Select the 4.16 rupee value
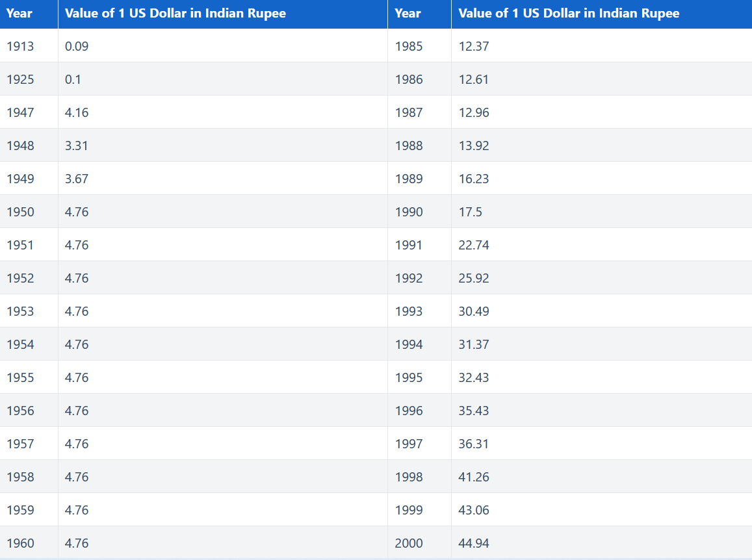This screenshot has height=560, width=752. click(x=77, y=112)
